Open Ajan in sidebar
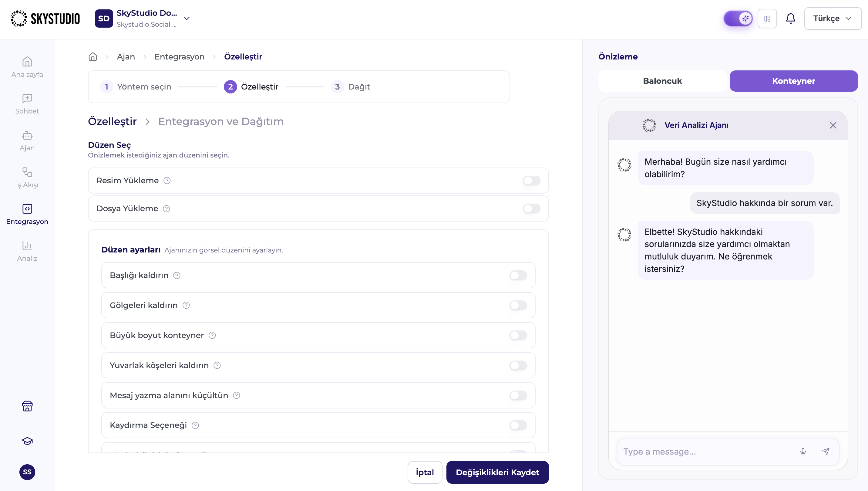 27,141
